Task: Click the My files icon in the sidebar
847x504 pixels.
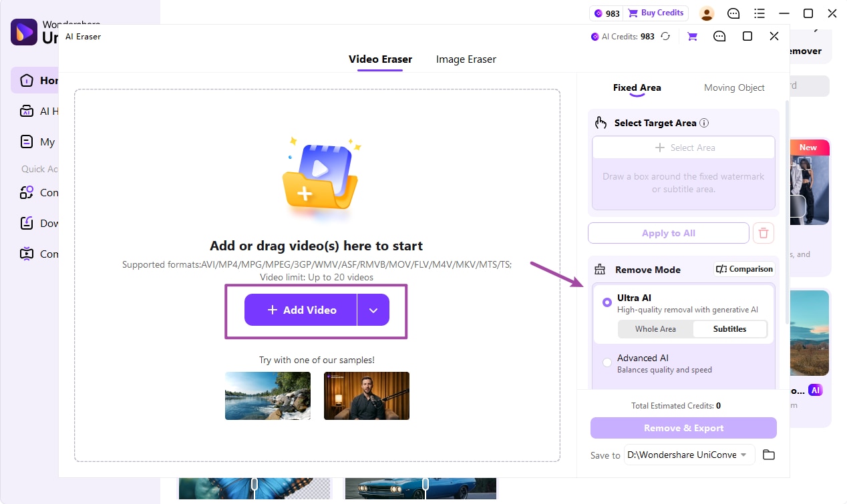Action: click(26, 142)
